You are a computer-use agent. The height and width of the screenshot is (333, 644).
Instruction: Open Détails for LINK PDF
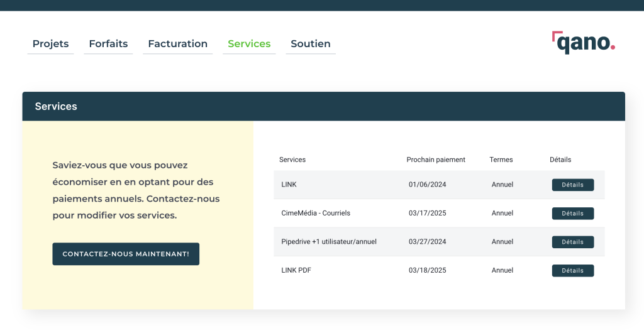point(572,271)
